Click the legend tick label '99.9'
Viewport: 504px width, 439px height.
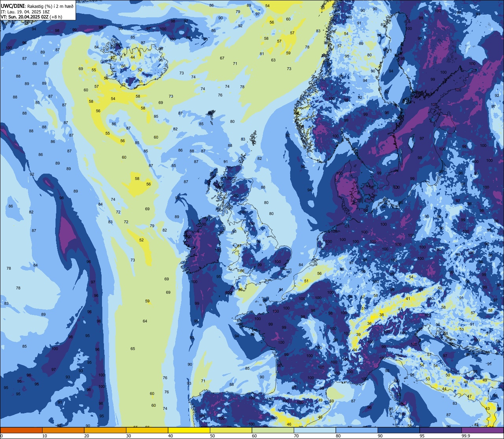coord(466,436)
